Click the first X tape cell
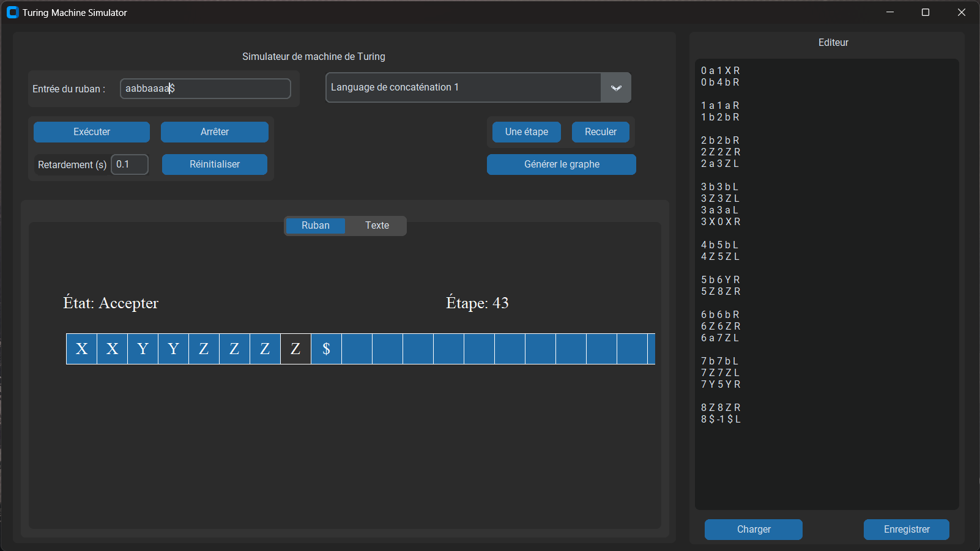 point(81,349)
